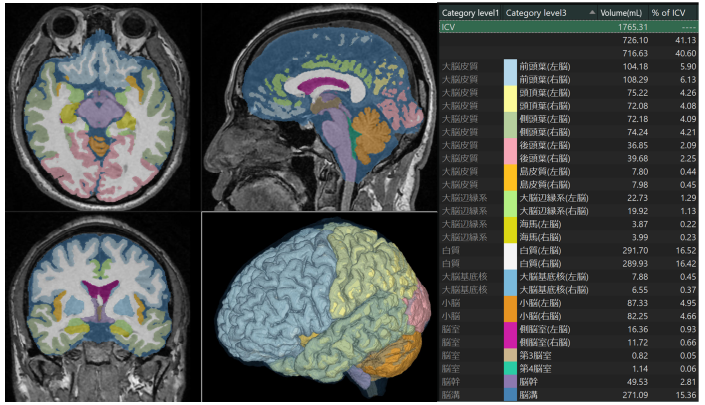Select the 後頭葉(右脳) label
This screenshot has width=705, height=405.
(544, 159)
